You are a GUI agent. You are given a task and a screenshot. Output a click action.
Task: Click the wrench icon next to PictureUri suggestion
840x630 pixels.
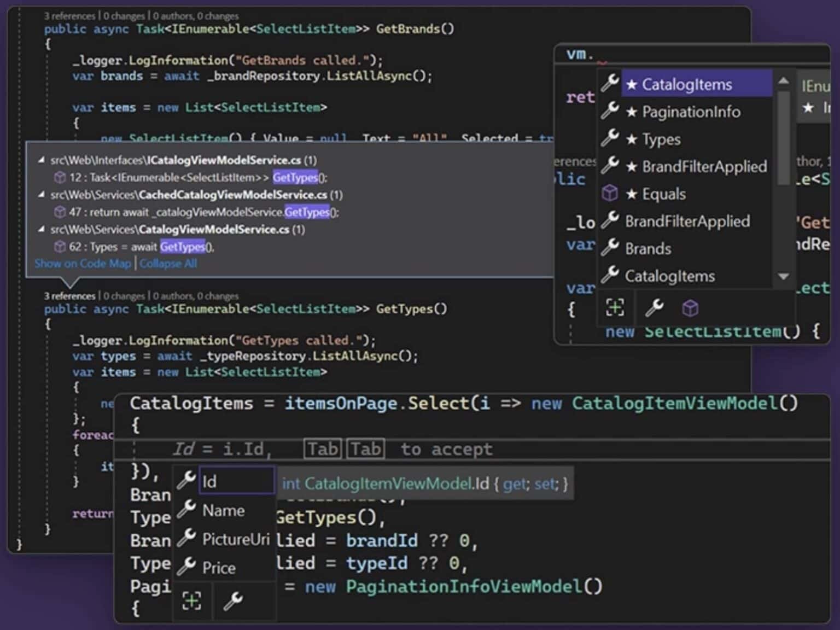186,539
